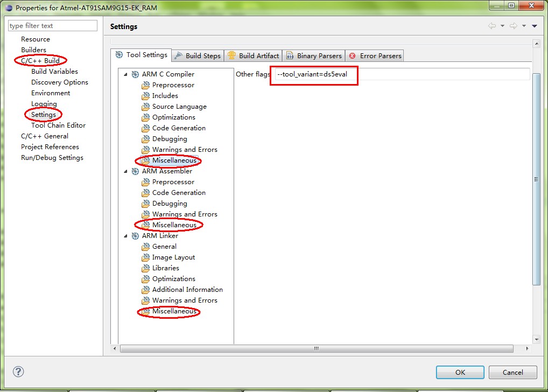The height and width of the screenshot is (392, 548).
Task: Click the Image Layout option icon
Action: [145, 257]
